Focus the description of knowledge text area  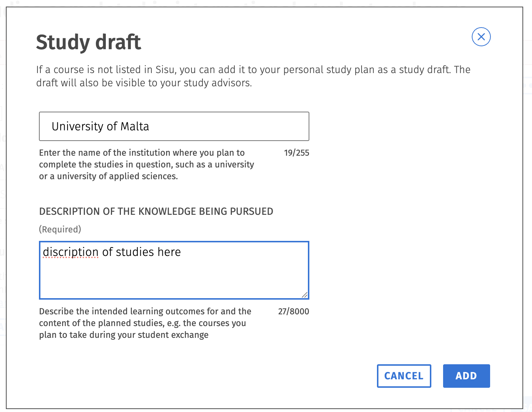[x=174, y=270]
